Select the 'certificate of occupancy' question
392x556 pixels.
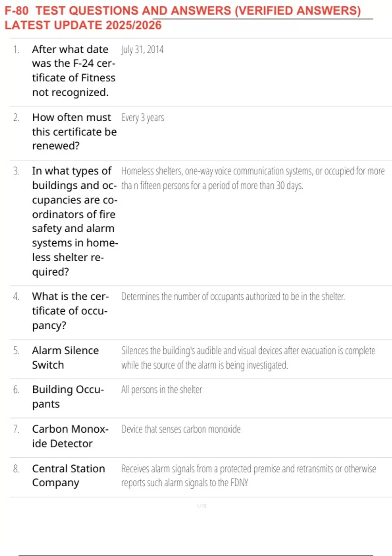coord(70,311)
